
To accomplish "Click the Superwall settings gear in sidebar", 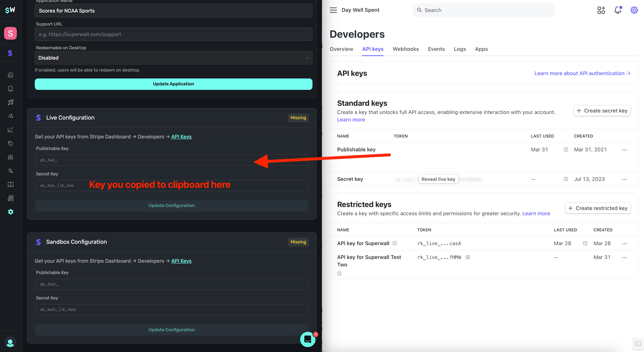I will tap(10, 212).
